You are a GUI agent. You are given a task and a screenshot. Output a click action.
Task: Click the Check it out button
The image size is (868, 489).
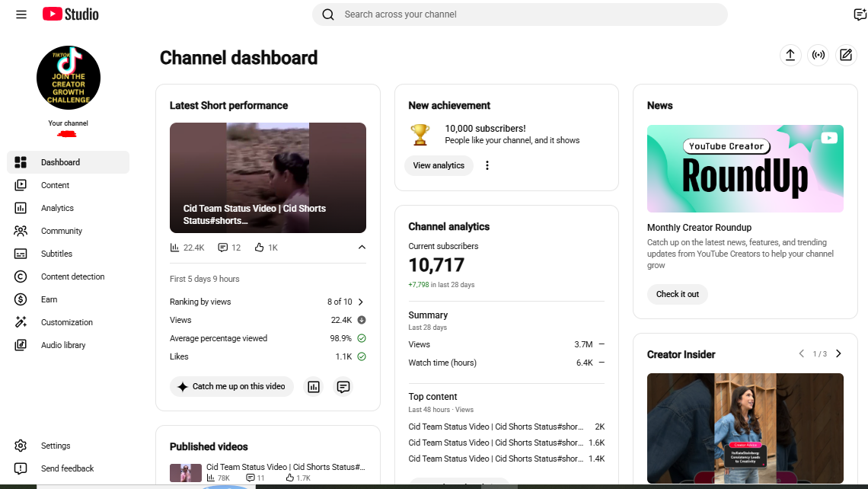[678, 294]
